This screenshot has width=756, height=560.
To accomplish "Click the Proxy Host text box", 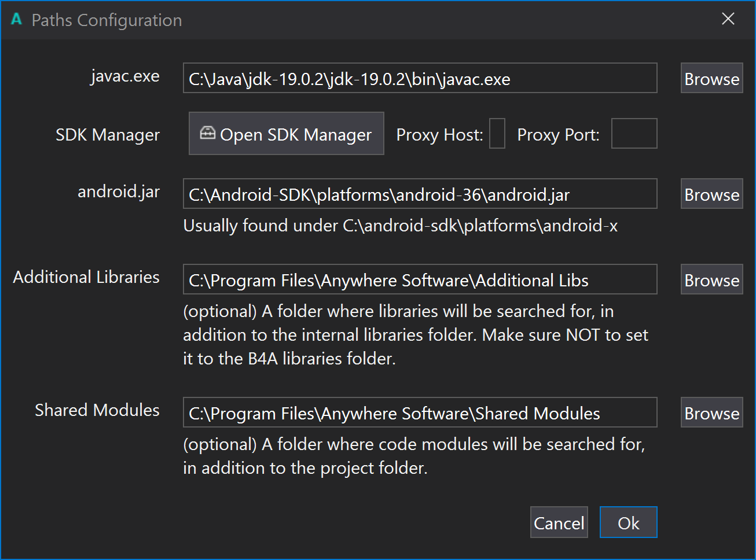I will click(497, 134).
